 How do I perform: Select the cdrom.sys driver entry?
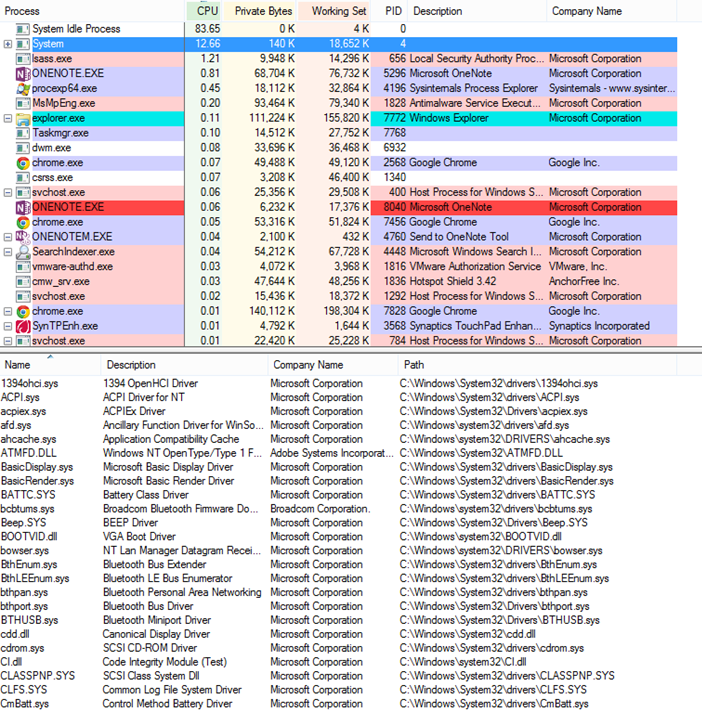[338, 648]
